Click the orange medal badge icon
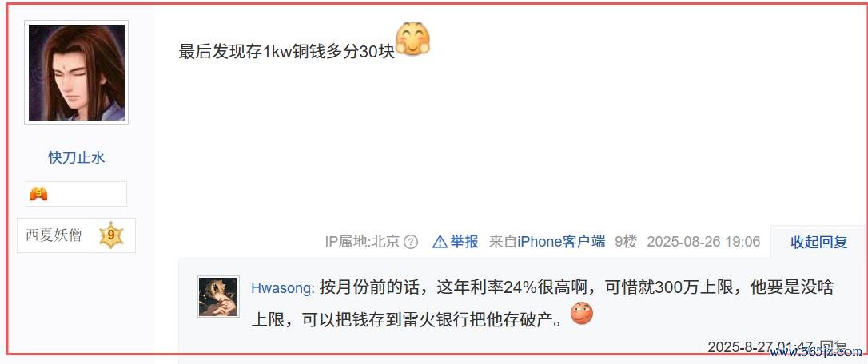Viewport: 868px width, 364px height. point(38,194)
